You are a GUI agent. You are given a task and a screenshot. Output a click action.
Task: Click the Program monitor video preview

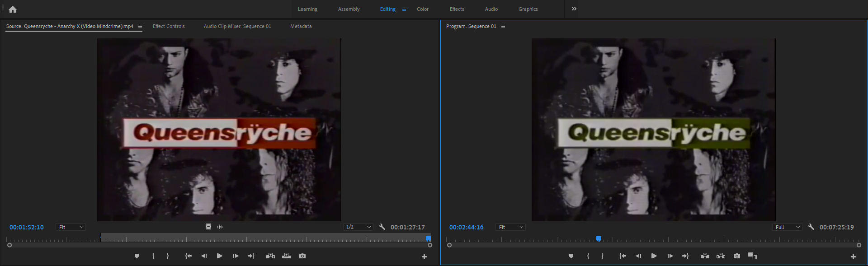(654, 130)
